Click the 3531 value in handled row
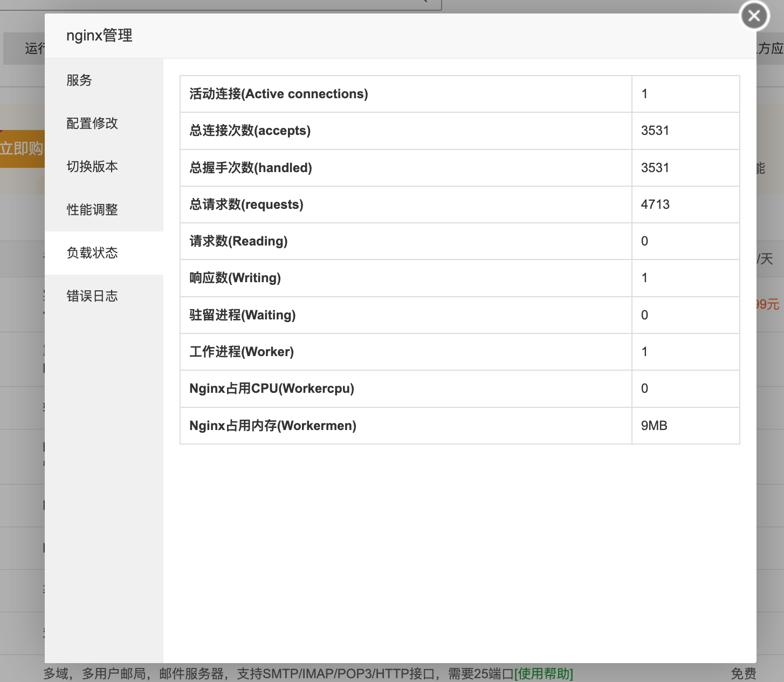This screenshot has height=682, width=784. (655, 168)
